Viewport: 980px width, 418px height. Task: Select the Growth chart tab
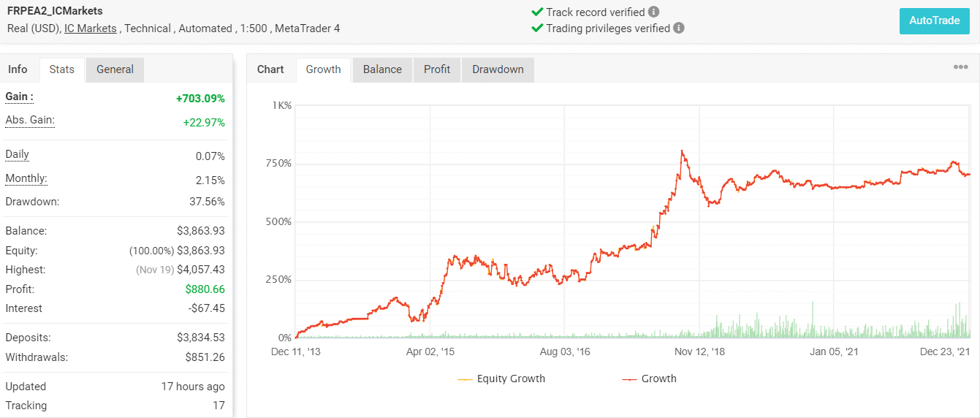coord(323,69)
